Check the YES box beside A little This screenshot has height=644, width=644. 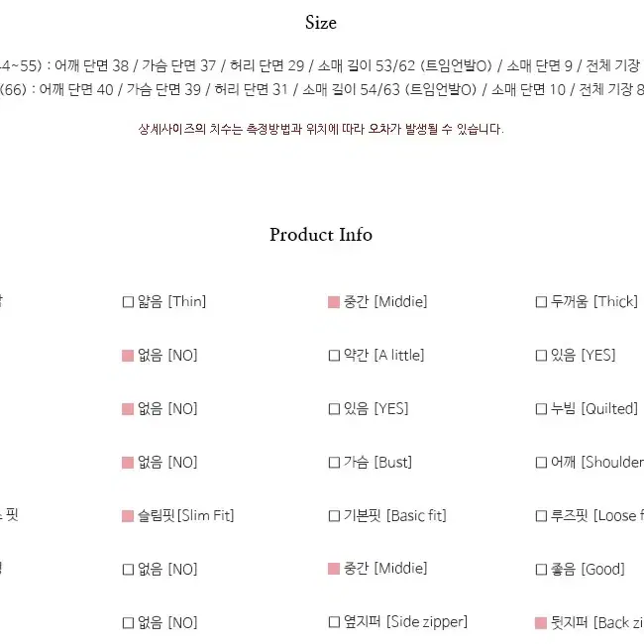pyautogui.click(x=541, y=356)
